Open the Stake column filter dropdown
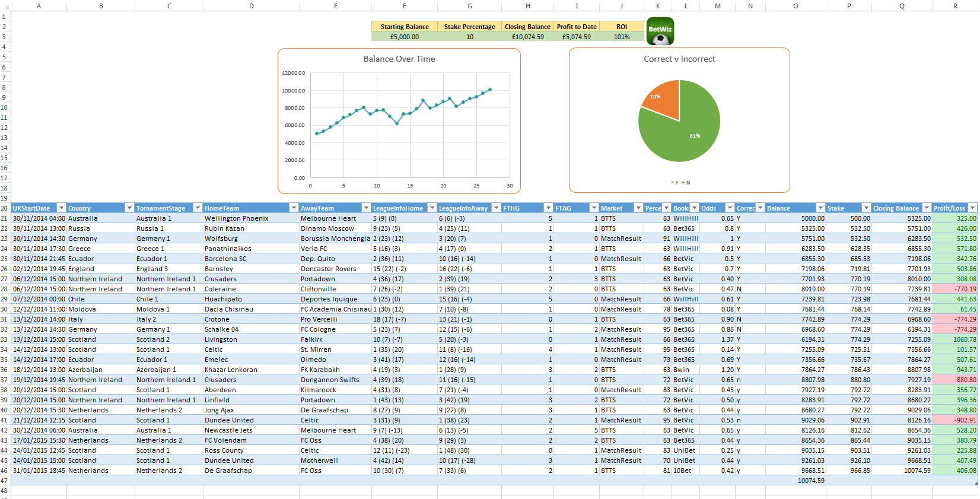The height and width of the screenshot is (499, 980). pyautogui.click(x=867, y=208)
